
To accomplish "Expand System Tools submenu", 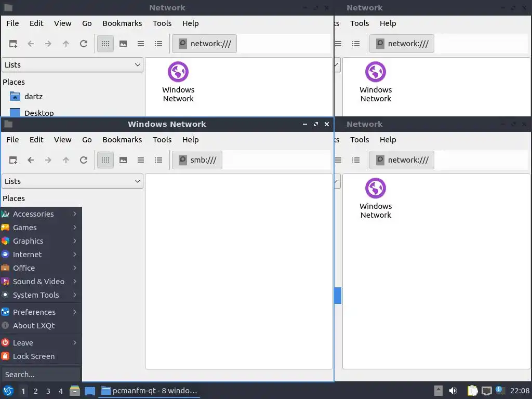I will point(41,295).
